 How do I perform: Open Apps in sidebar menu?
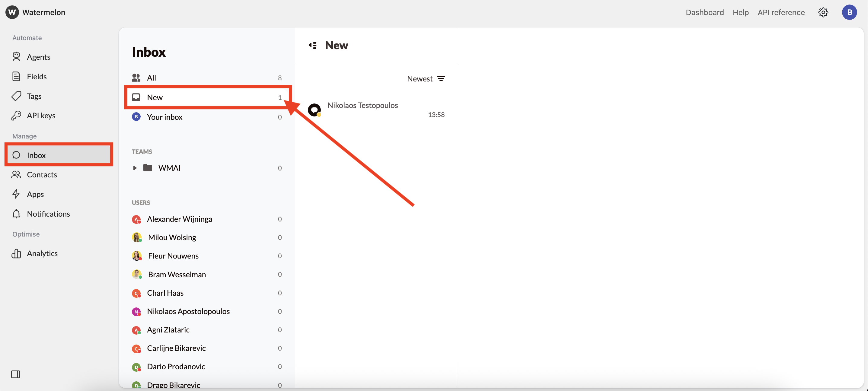tap(35, 194)
